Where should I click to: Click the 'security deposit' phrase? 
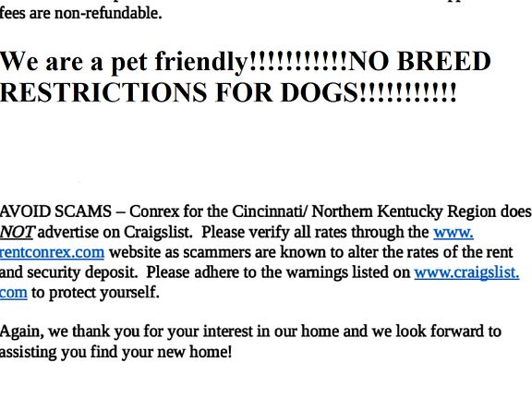tap(81, 272)
